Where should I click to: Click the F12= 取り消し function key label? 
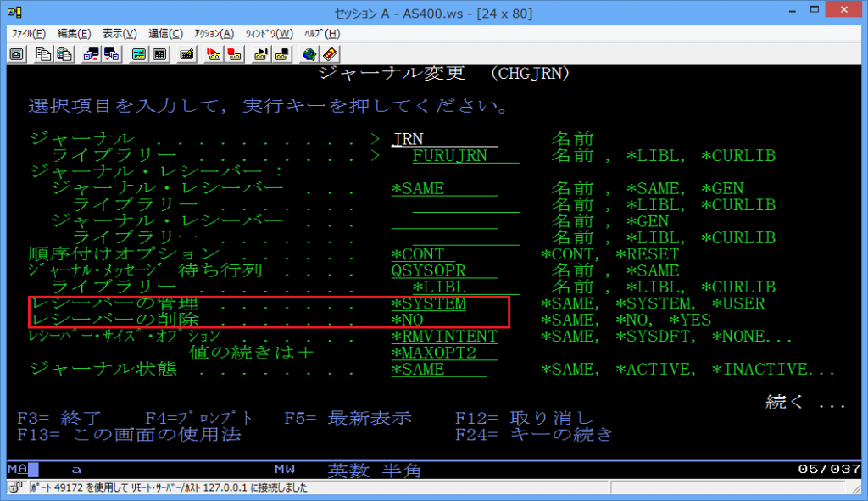click(524, 417)
